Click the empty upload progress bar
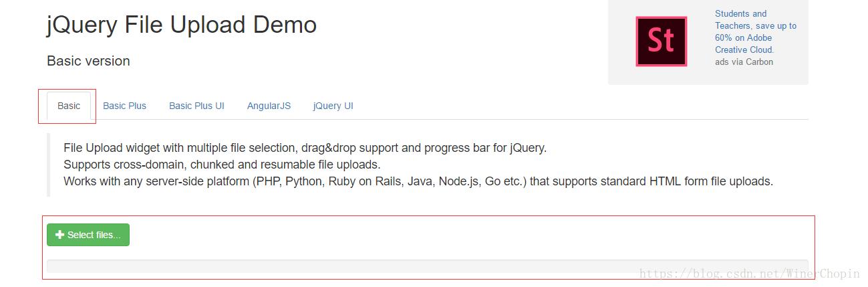The width and height of the screenshot is (868, 287). tap(428, 267)
